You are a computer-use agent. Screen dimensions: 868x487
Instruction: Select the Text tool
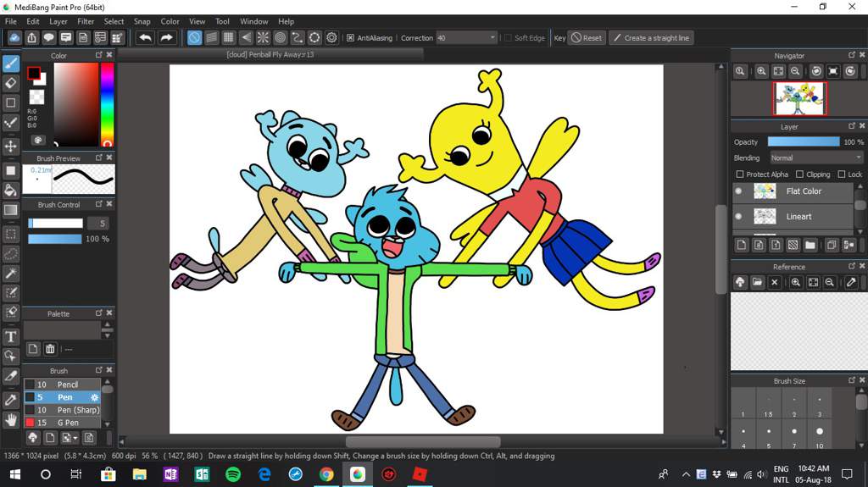10,336
